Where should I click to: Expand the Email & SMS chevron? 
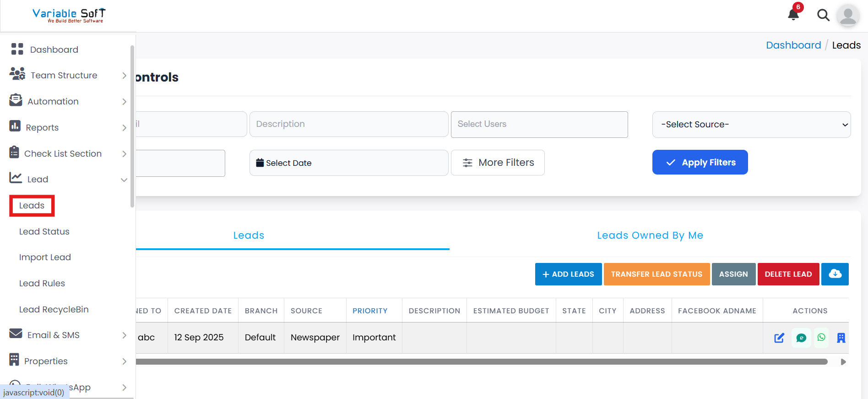click(124, 335)
